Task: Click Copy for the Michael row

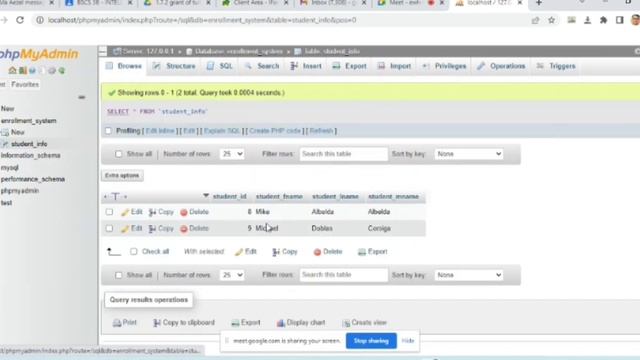Action: pyautogui.click(x=161, y=228)
